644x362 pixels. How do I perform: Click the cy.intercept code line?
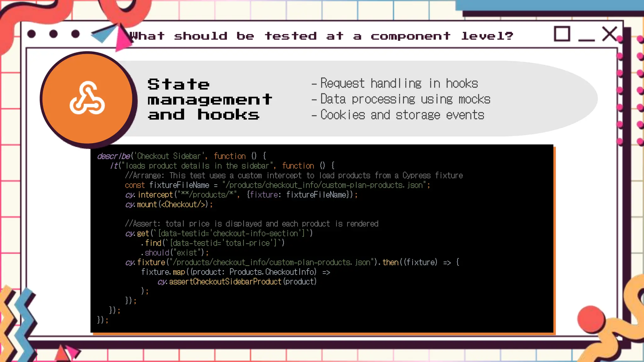click(x=241, y=195)
